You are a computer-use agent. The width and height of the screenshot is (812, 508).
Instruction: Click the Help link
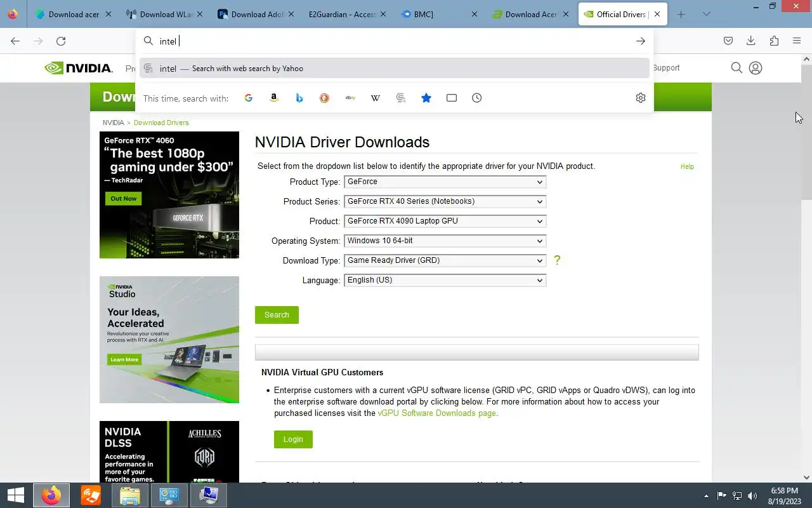[x=687, y=166]
